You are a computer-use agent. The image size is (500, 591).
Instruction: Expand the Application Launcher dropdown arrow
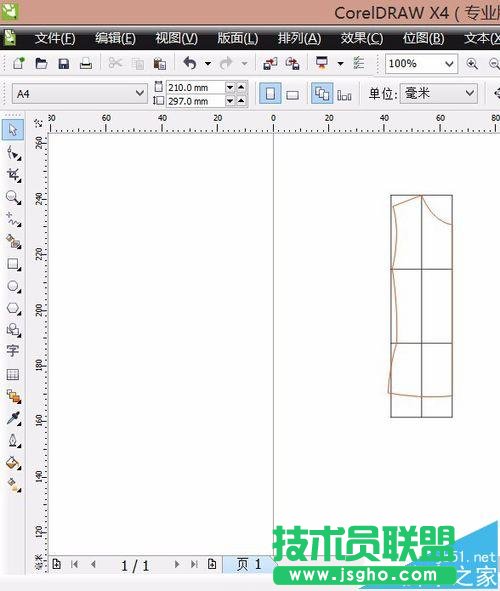pos(340,63)
